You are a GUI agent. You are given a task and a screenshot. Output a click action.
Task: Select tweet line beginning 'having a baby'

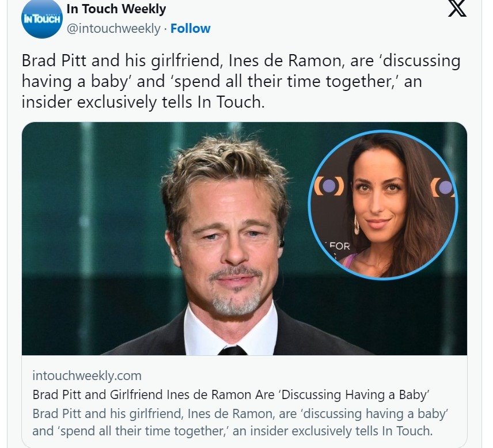click(222, 81)
